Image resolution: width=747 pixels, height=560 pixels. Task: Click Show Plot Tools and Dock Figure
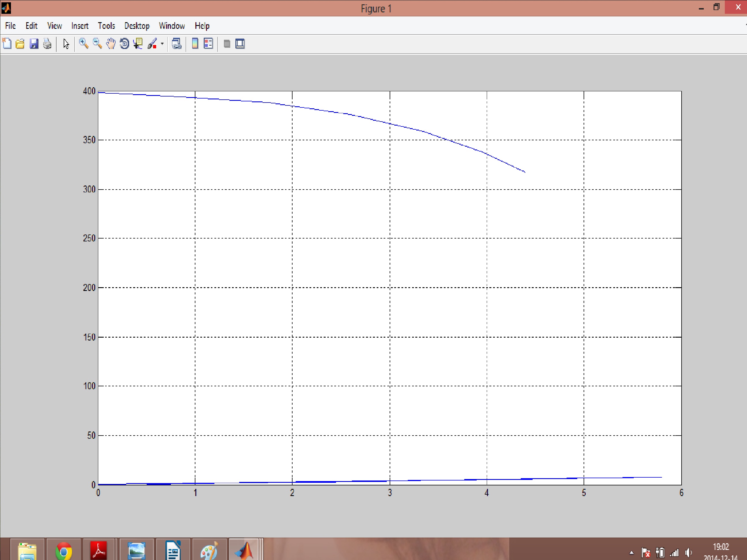tap(240, 44)
